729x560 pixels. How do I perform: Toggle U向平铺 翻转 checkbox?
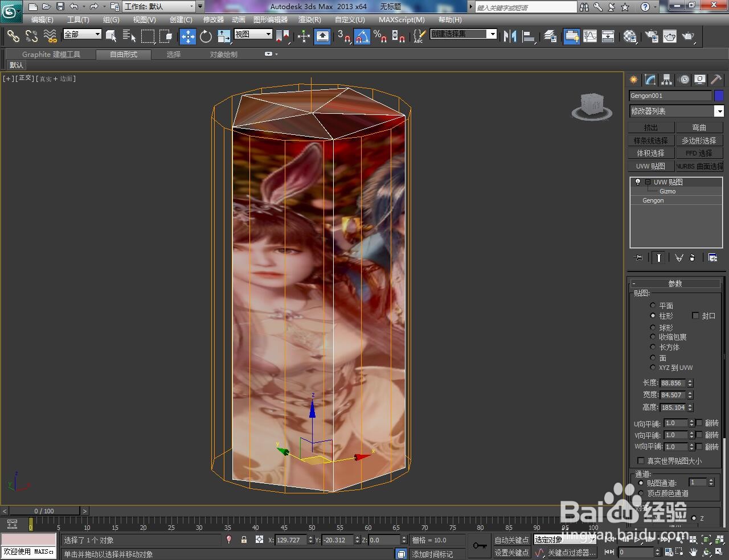(699, 423)
